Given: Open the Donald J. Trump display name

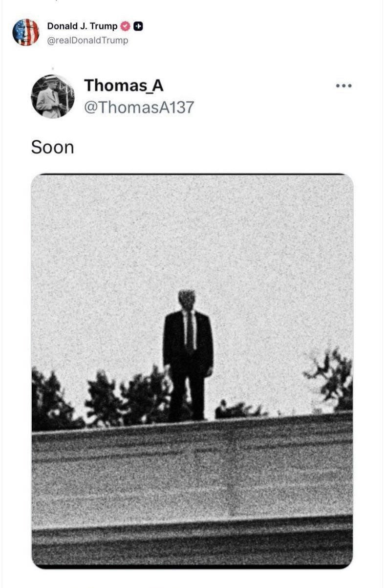Looking at the screenshot, I should [x=83, y=26].
